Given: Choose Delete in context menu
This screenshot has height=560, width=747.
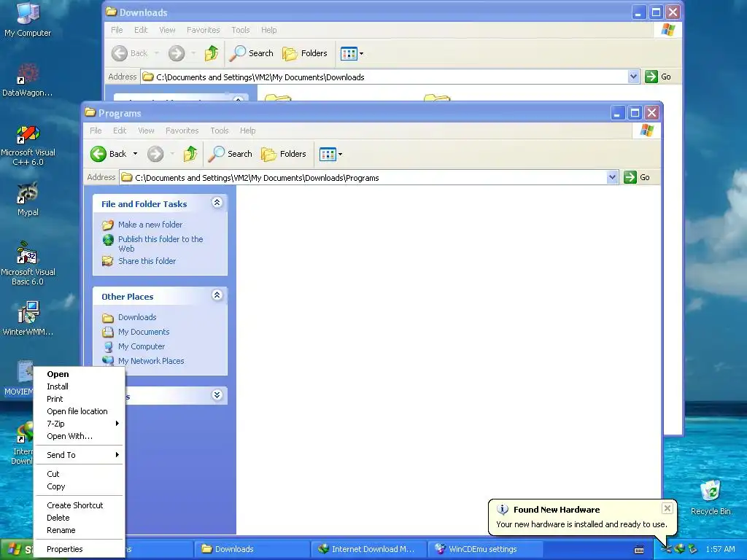Looking at the screenshot, I should pyautogui.click(x=79, y=518).
